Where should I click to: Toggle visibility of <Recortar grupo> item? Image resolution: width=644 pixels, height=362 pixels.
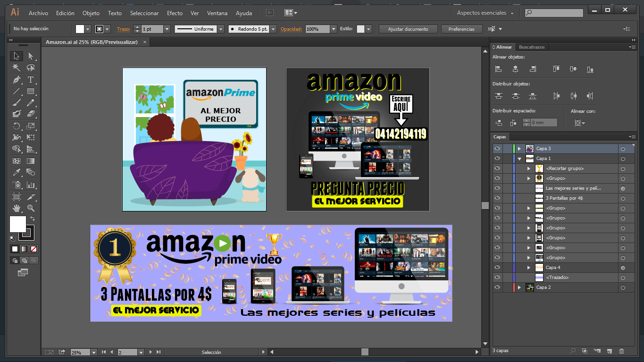[x=497, y=168]
